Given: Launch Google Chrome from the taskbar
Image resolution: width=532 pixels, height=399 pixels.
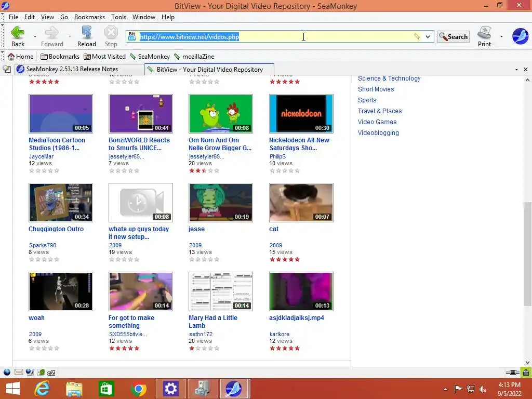Looking at the screenshot, I should [x=138, y=389].
